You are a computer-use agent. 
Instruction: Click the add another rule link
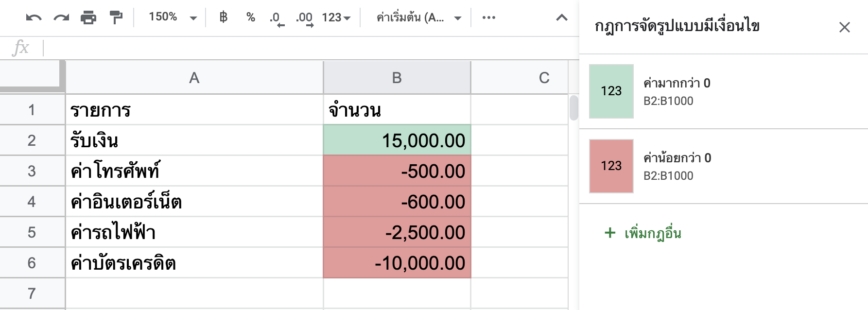coord(643,233)
